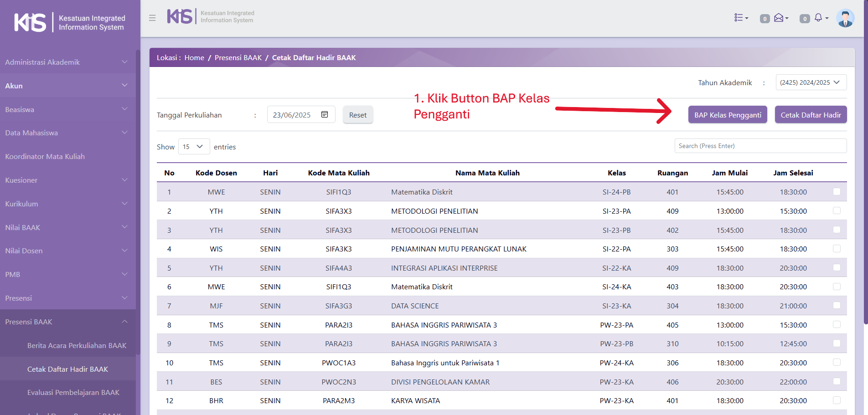Click the KIS logo in top header

pyautogui.click(x=180, y=16)
